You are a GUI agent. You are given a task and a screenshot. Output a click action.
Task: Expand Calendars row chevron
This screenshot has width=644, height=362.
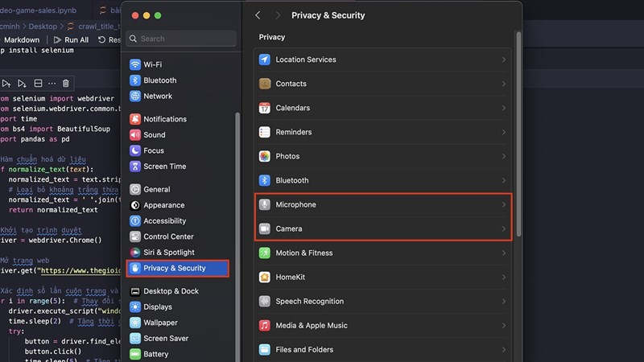pos(504,108)
